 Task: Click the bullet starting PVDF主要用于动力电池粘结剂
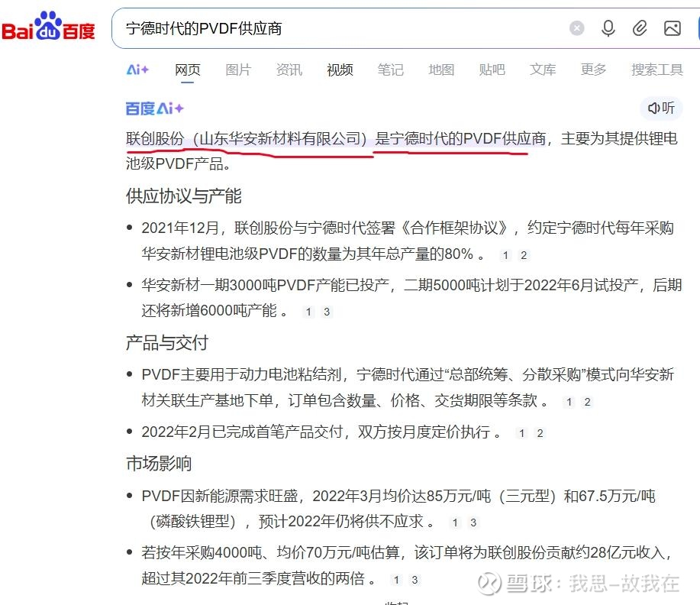point(407,387)
